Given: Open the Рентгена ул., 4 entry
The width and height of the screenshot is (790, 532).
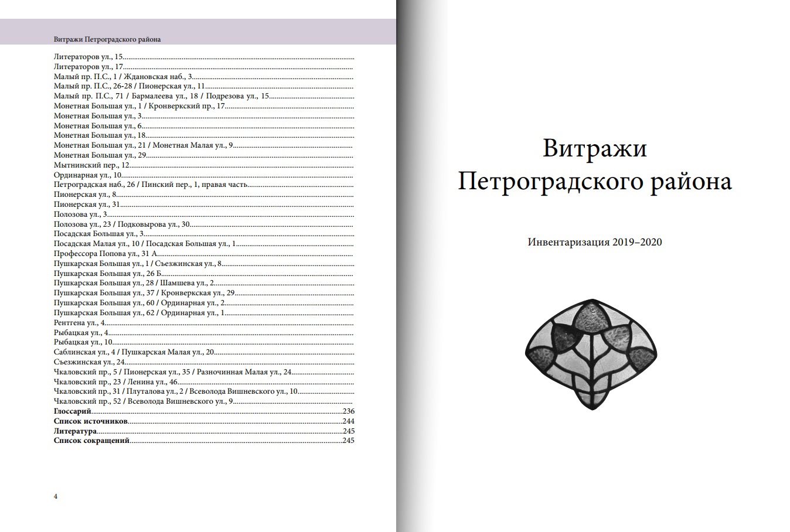Looking at the screenshot, I should [x=80, y=323].
